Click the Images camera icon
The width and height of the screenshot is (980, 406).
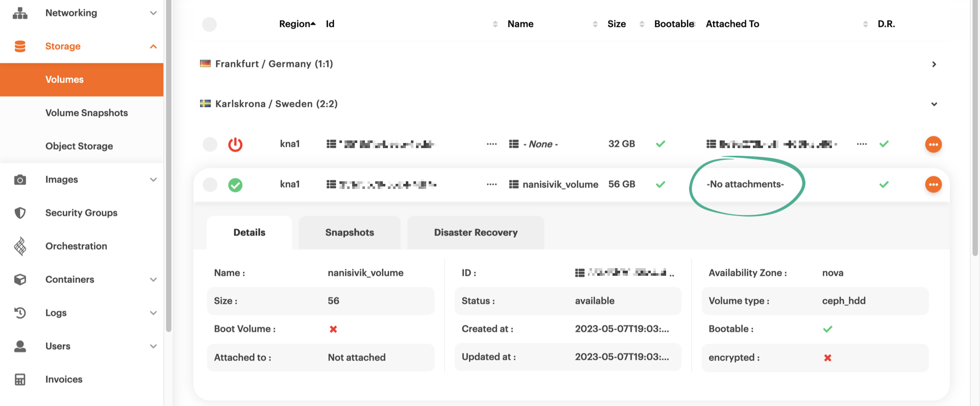(x=20, y=180)
